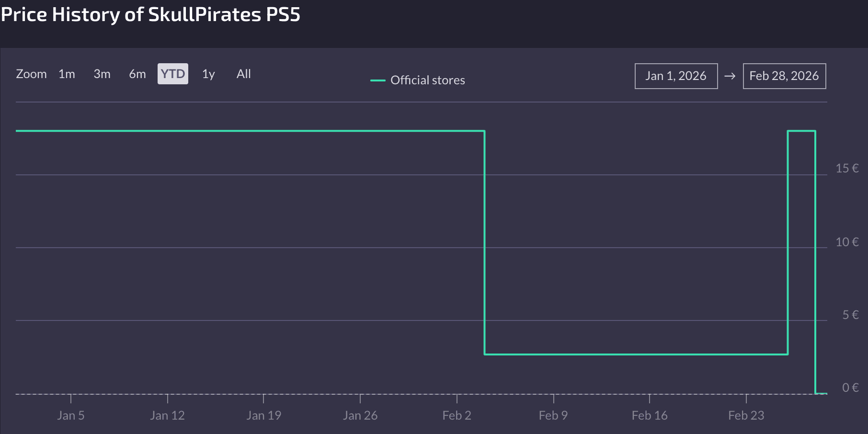Viewport: 868px width, 434px height.
Task: Select the 6m zoom range
Action: (x=137, y=74)
